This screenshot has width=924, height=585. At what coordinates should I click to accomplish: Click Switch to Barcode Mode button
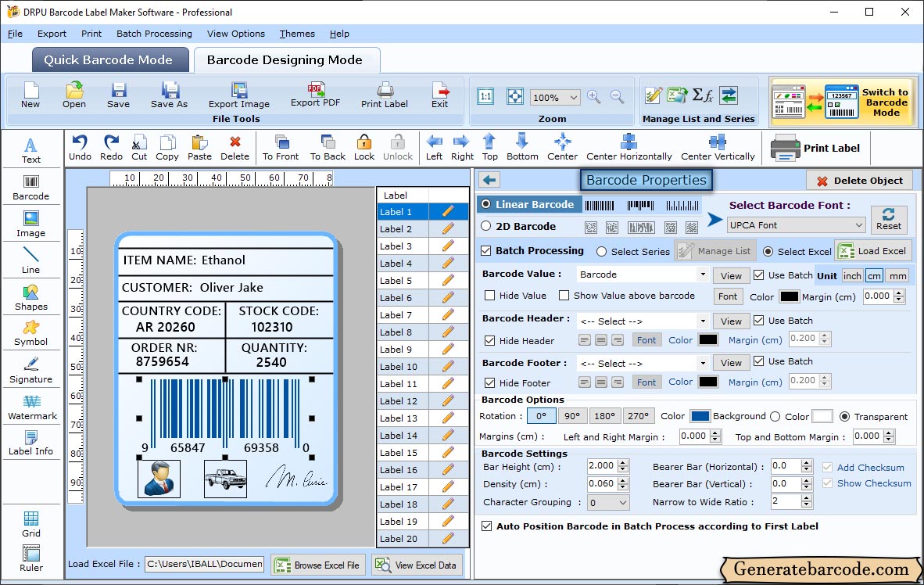point(843,102)
